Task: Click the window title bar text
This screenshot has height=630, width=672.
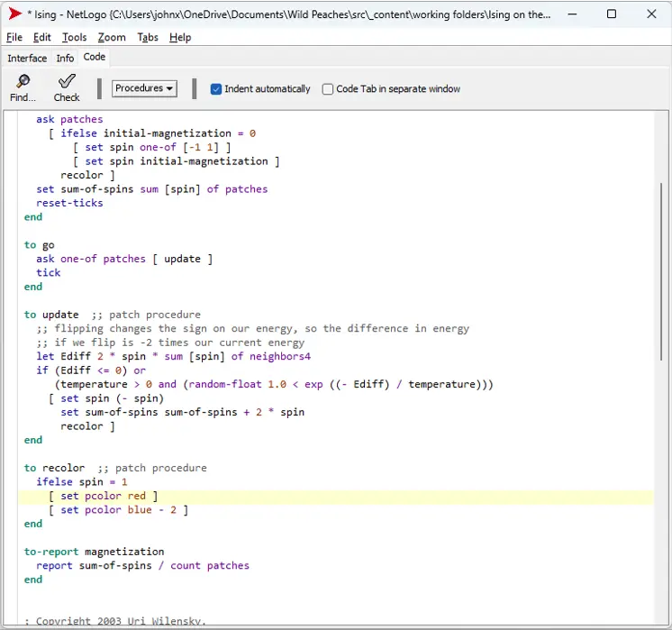Action: click(x=289, y=14)
